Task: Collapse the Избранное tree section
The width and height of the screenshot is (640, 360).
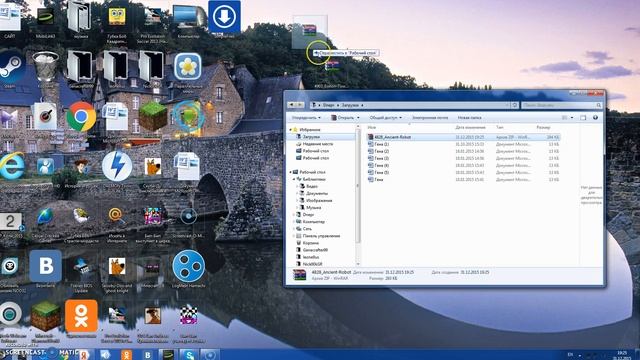Action: (291, 130)
